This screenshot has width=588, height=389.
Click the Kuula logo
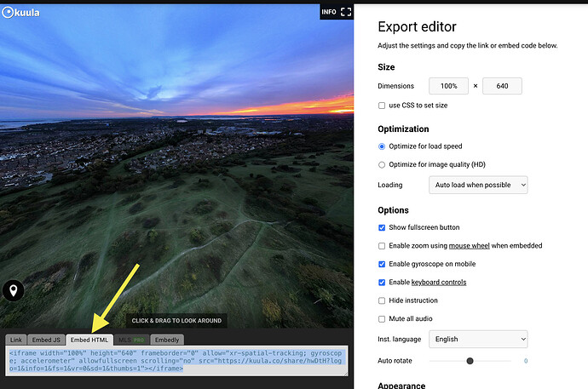pyautogui.click(x=21, y=13)
